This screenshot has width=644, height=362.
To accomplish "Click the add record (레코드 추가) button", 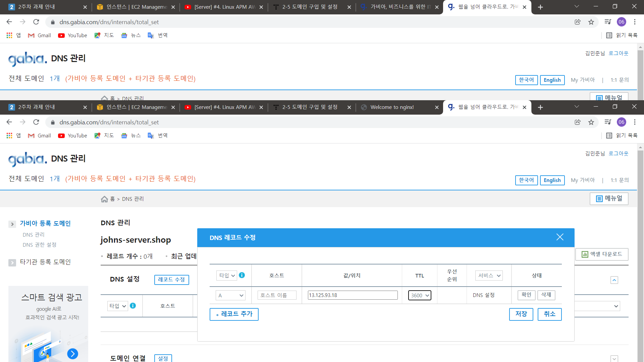I will coord(234,314).
